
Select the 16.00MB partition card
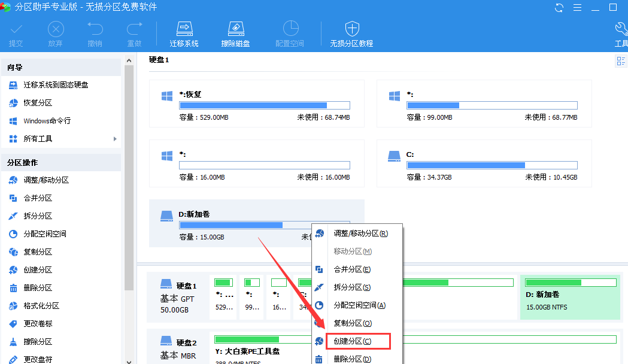(x=257, y=163)
